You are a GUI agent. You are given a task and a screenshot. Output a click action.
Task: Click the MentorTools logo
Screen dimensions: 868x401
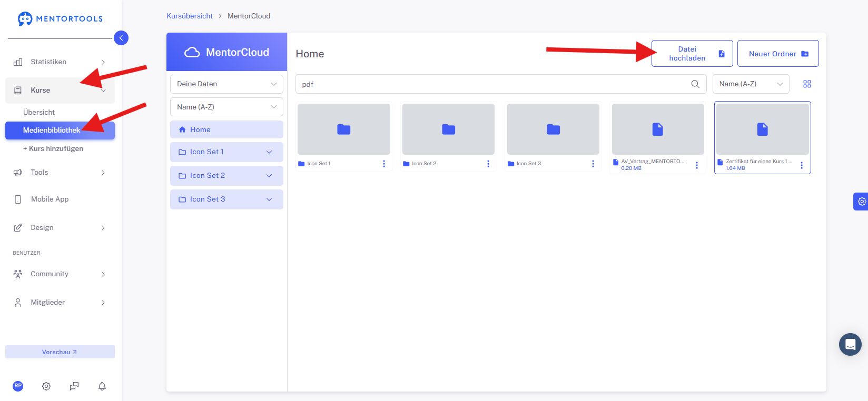60,19
